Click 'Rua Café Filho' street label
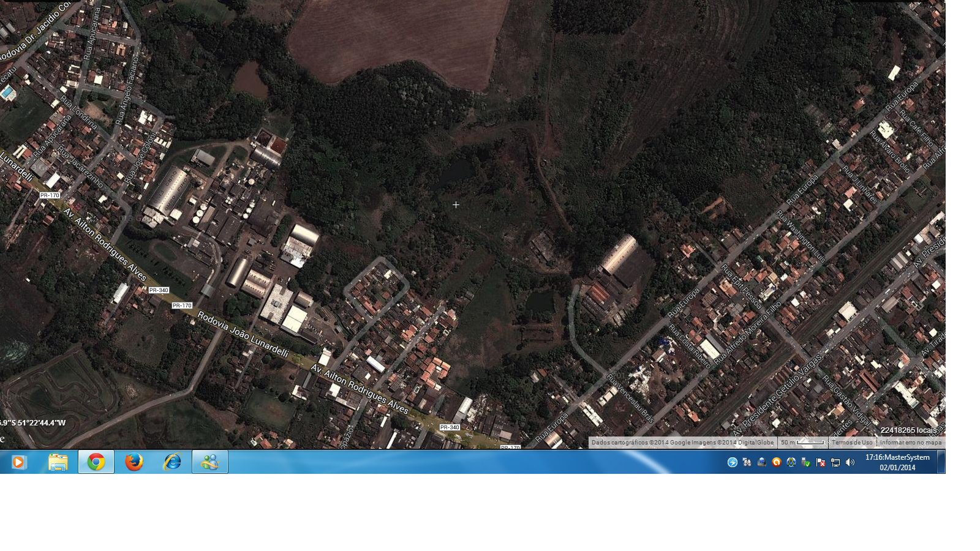Image resolution: width=980 pixels, height=551 pixels. click(916, 127)
